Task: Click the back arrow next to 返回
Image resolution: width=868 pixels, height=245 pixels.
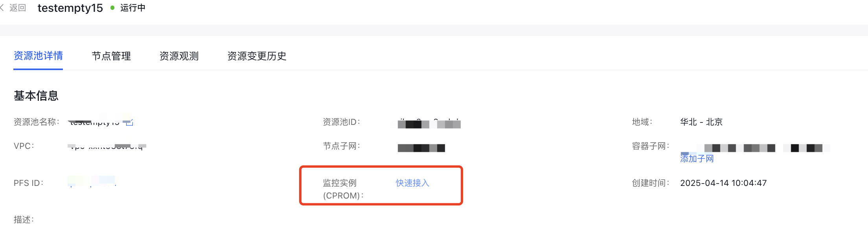Action: [2, 8]
